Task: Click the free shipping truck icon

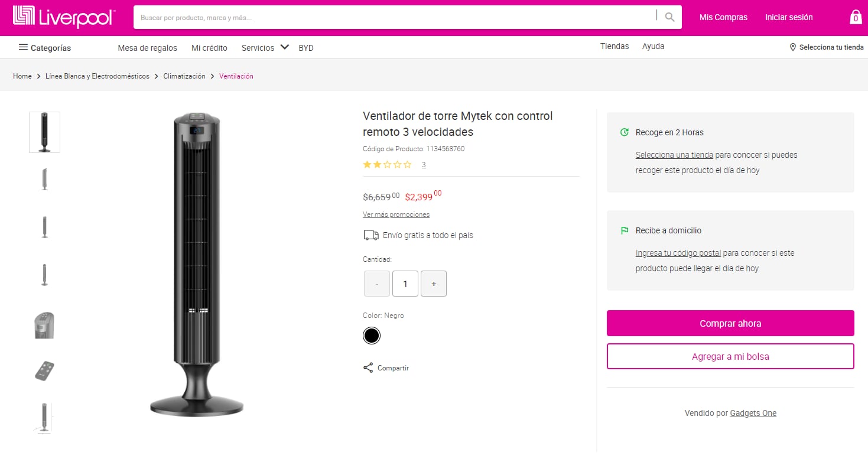Action: [x=370, y=235]
